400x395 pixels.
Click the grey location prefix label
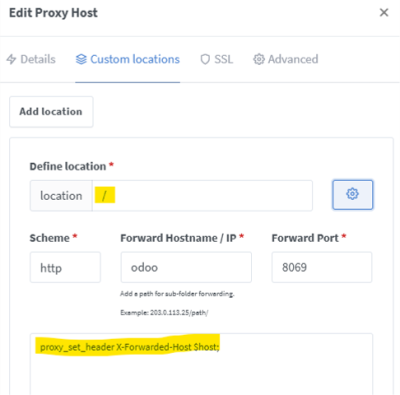[61, 196]
